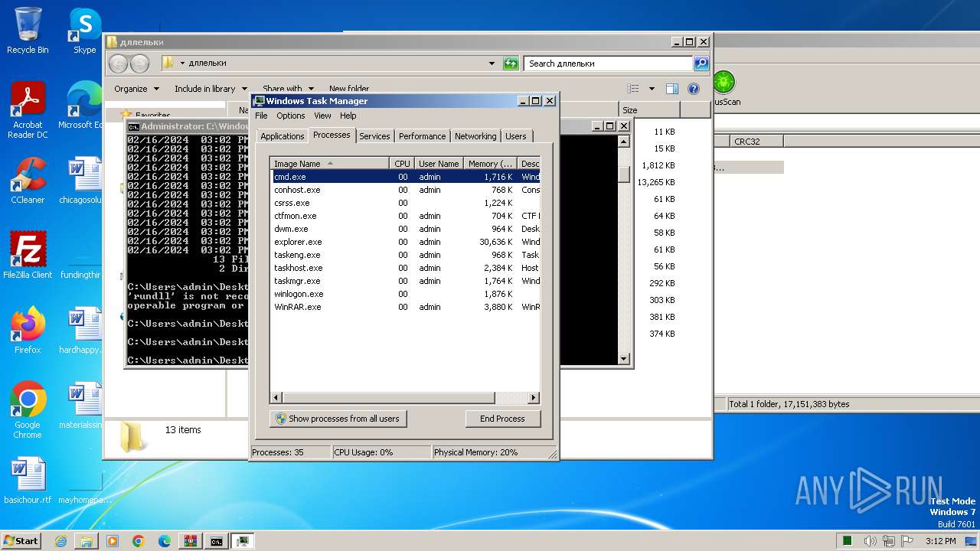Click Edge icon in the taskbar

tap(165, 541)
